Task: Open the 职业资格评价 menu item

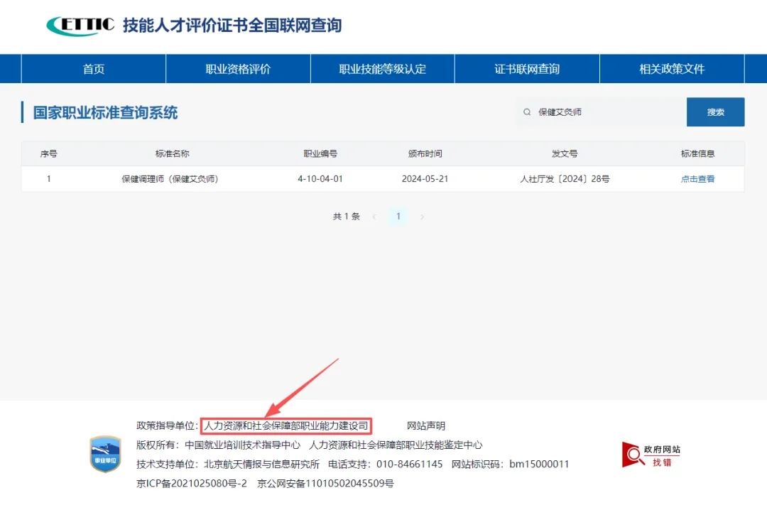Action: click(x=238, y=69)
